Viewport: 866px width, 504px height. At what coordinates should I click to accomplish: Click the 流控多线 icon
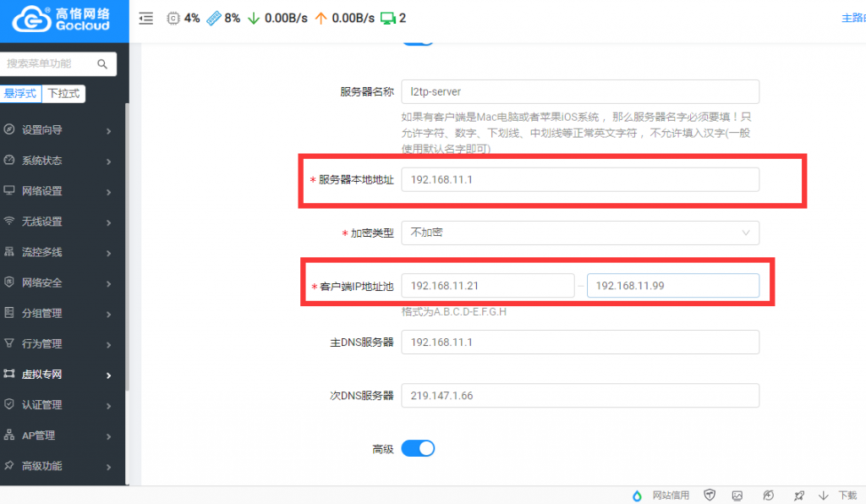8,252
